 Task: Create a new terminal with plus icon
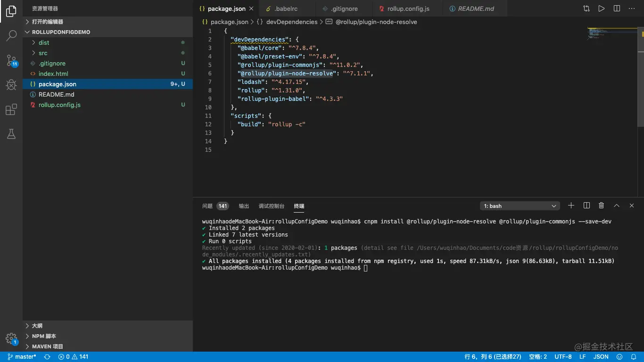click(571, 206)
